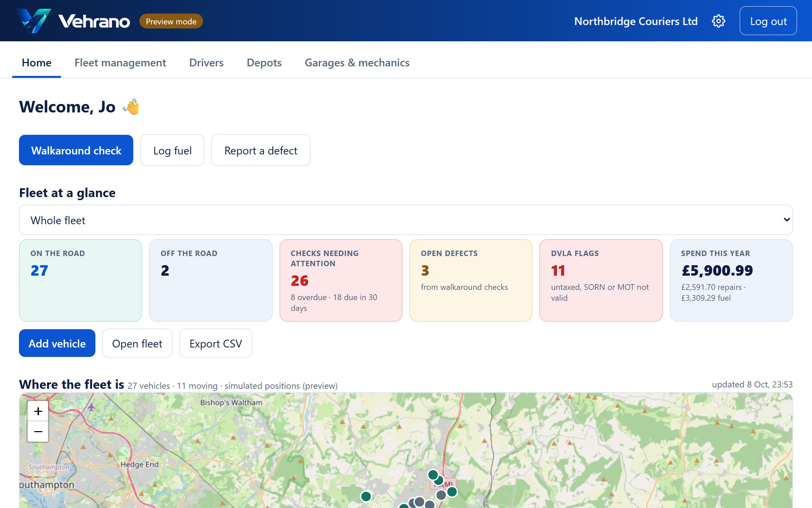The width and height of the screenshot is (812, 508).
Task: Click the 'updated 8 Oct, 23:53' text
Action: click(x=752, y=384)
